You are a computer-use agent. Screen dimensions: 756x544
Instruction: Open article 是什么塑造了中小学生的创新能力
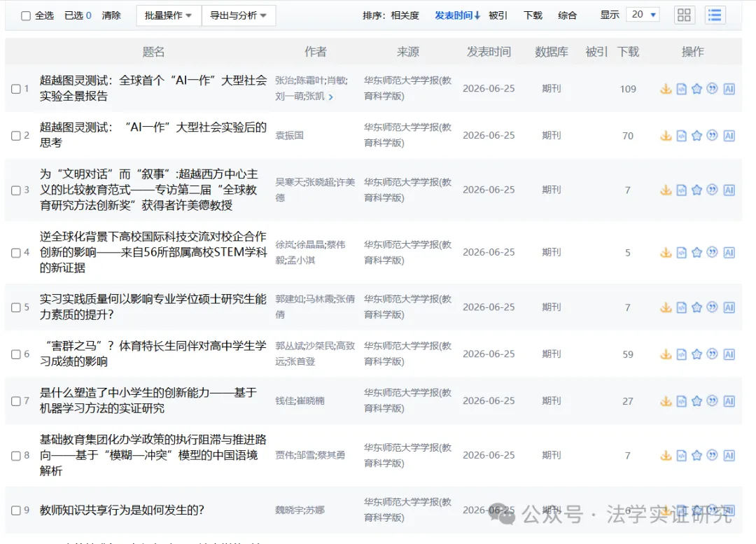(x=148, y=400)
